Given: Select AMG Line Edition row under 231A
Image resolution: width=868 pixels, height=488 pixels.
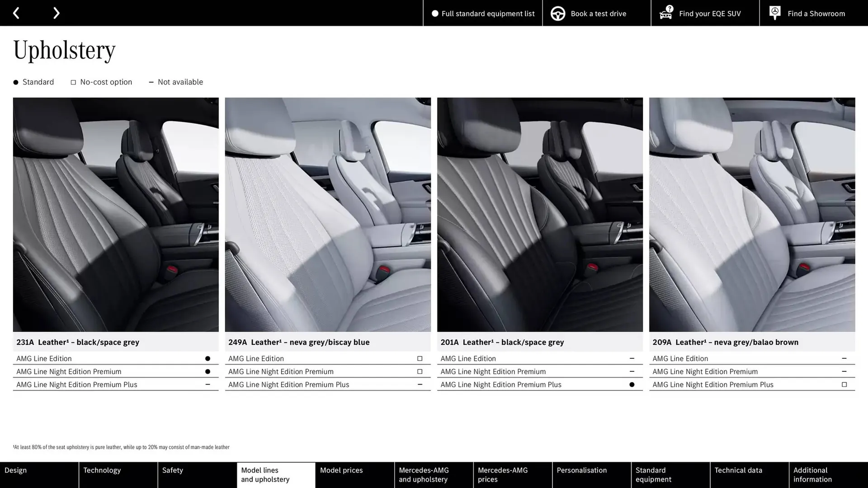Looking at the screenshot, I should tap(116, 358).
